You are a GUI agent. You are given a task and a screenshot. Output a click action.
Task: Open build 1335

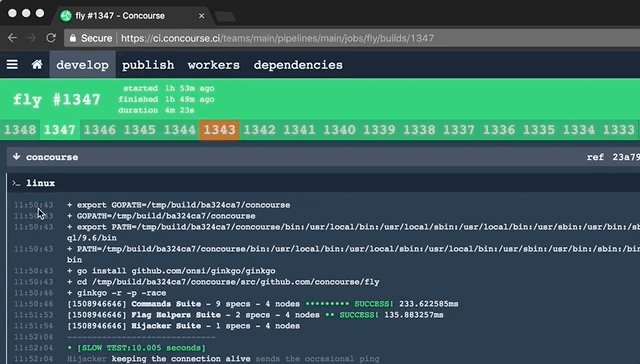coord(539,130)
